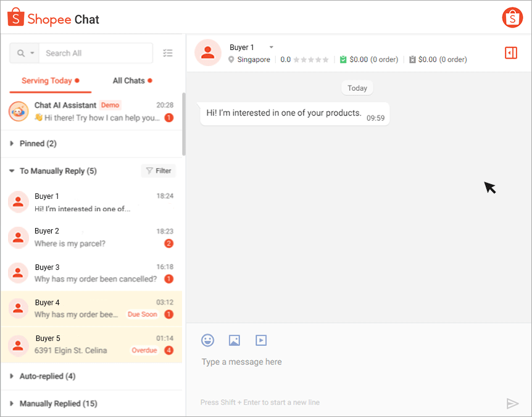The image size is (532, 417).
Task: Click the buyer star rating
Action: click(311, 60)
